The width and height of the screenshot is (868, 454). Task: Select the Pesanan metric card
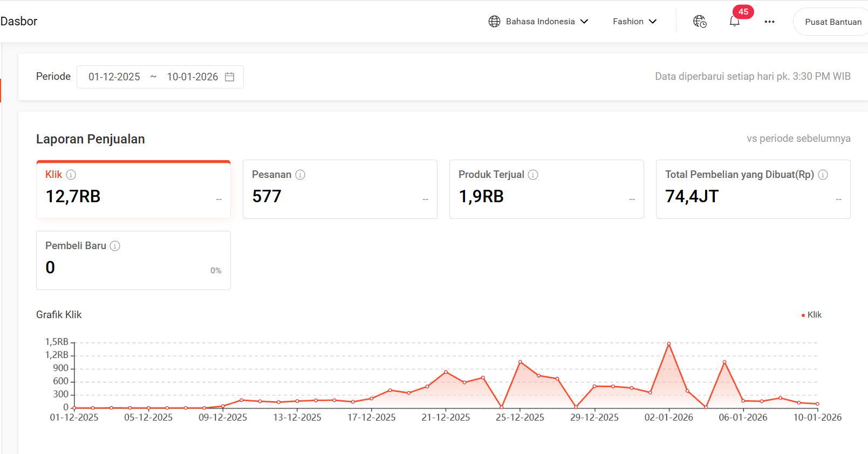(x=340, y=190)
